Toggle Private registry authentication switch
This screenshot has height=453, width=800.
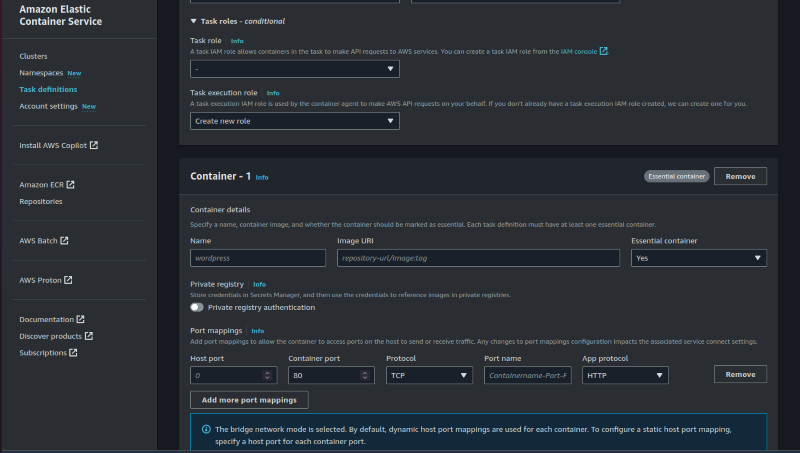pos(197,307)
